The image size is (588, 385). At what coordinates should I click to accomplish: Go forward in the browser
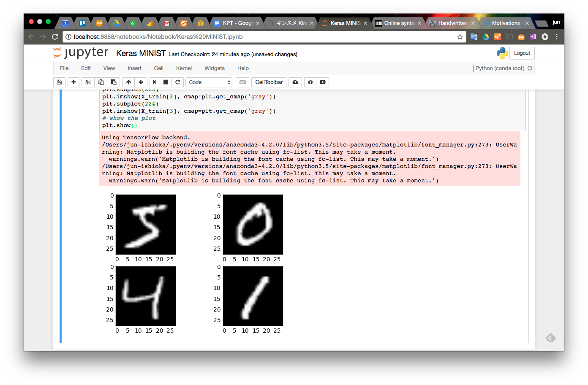point(43,37)
